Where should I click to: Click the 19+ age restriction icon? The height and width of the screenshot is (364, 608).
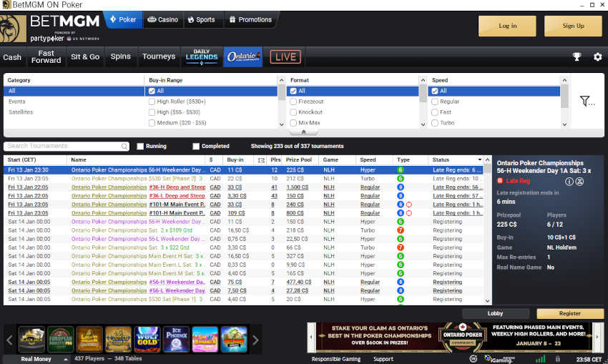click(x=473, y=359)
